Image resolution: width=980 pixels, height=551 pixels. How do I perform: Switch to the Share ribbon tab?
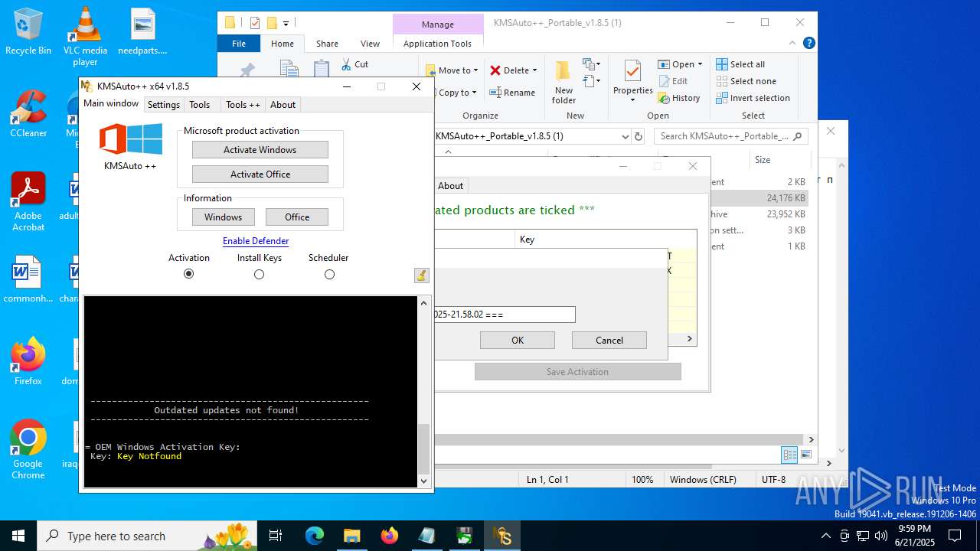click(327, 44)
